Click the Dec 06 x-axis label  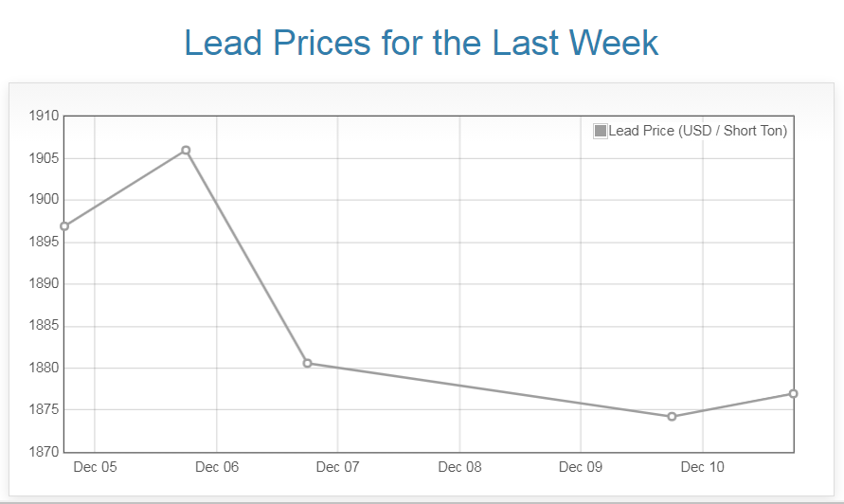point(217,467)
